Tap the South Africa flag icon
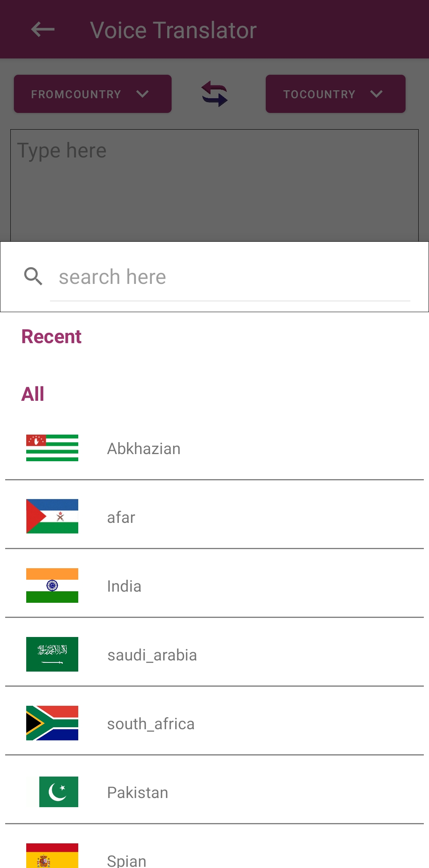Screen dimensions: 429x868 pos(52,723)
